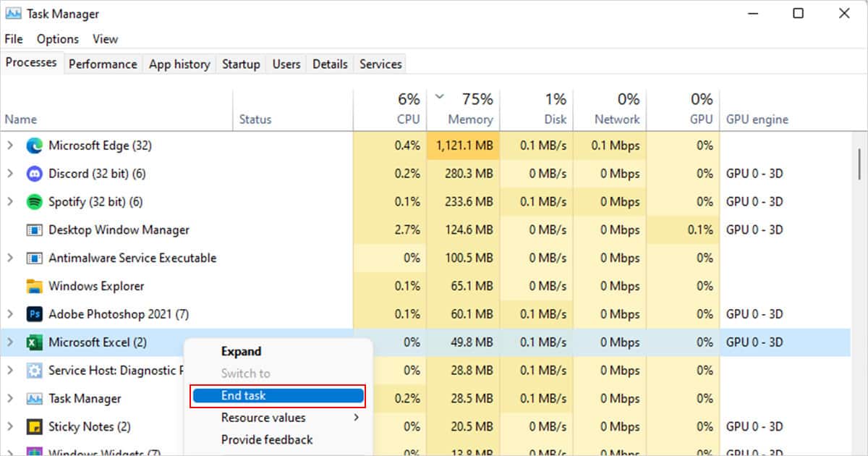Expand the Service Host: Diagnostic entry
The width and height of the screenshot is (868, 456).
click(11, 370)
